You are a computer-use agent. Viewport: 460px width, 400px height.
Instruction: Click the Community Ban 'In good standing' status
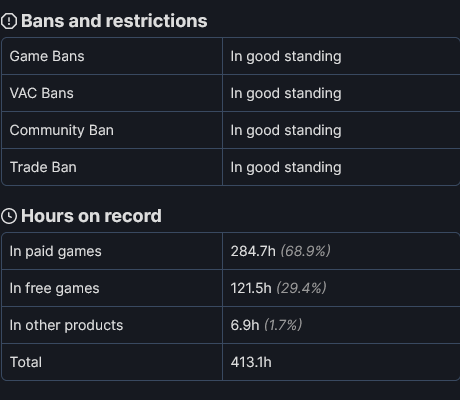286,131
